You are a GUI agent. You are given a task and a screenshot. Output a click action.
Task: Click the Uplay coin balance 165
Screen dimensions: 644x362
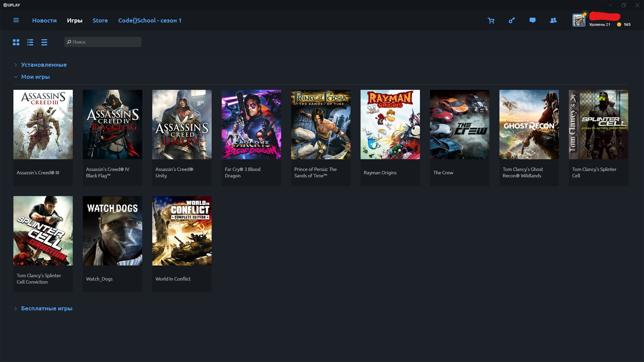(x=624, y=24)
